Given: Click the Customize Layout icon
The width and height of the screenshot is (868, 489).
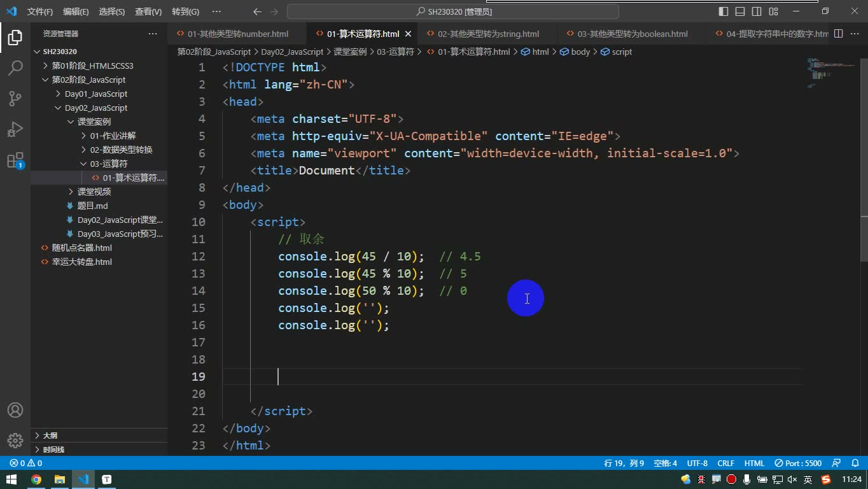Looking at the screenshot, I should pos(773,11).
